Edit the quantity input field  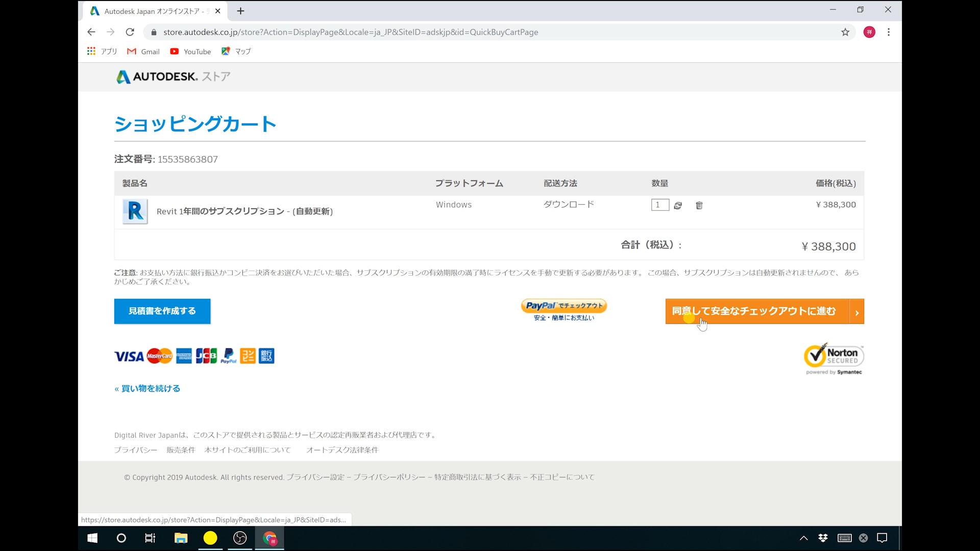tap(659, 205)
